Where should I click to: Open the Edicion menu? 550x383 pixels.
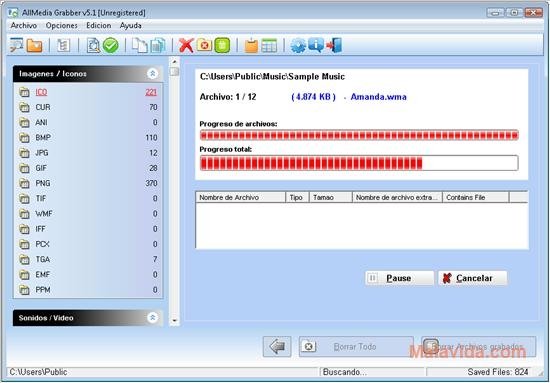point(99,26)
